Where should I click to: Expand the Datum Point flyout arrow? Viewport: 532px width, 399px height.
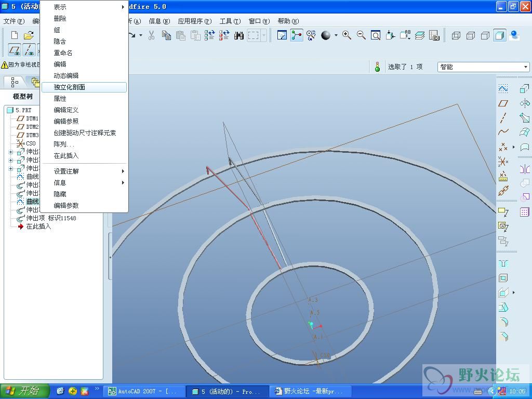pos(514,147)
